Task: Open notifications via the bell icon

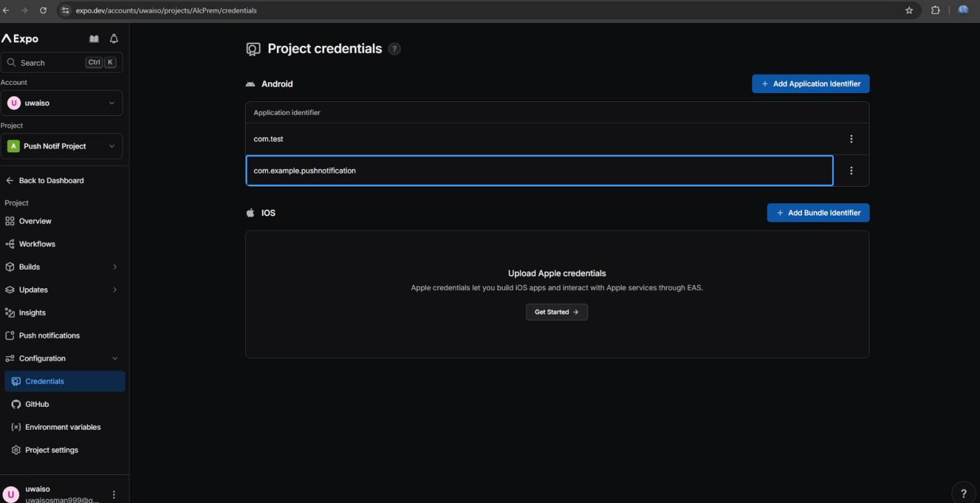Action: point(114,38)
